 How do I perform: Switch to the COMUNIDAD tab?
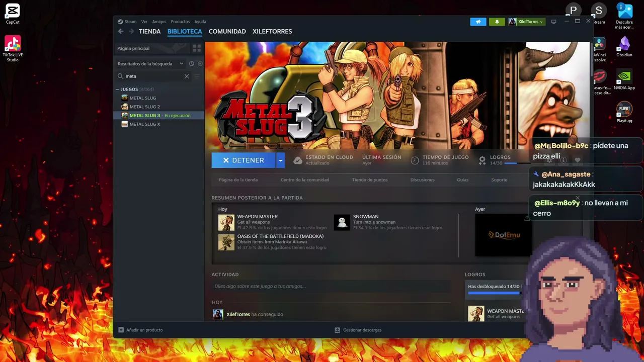[x=227, y=31]
